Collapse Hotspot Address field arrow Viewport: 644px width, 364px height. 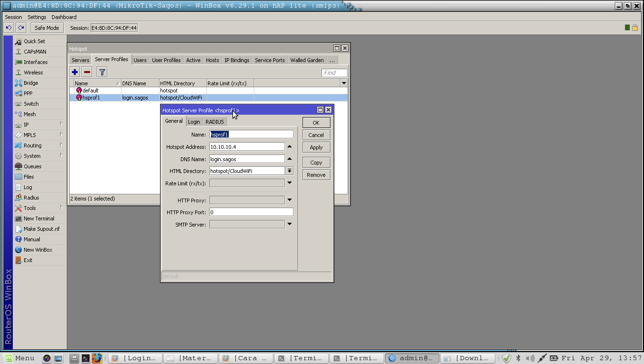coord(290,147)
